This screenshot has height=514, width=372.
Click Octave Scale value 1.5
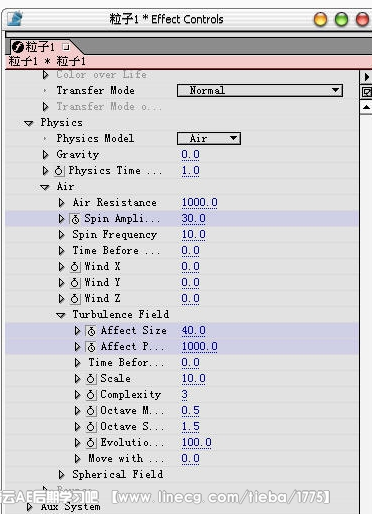190,427
